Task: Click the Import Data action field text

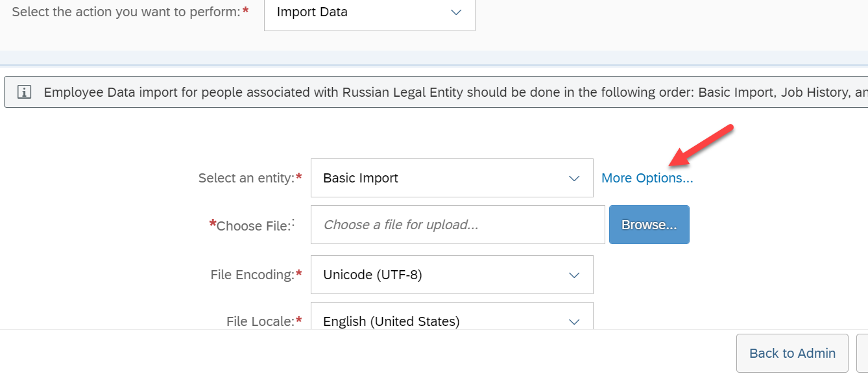Action: pos(312,12)
